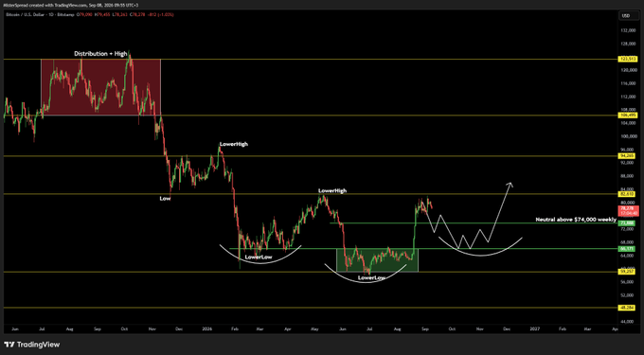Select the red distribution rectangle
The width and height of the screenshot is (644, 355).
click(100, 87)
